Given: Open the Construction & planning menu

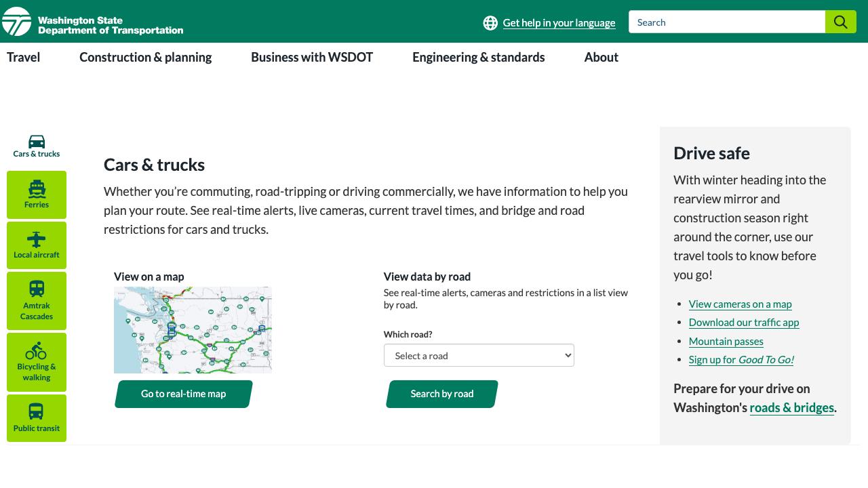Looking at the screenshot, I should [x=145, y=58].
